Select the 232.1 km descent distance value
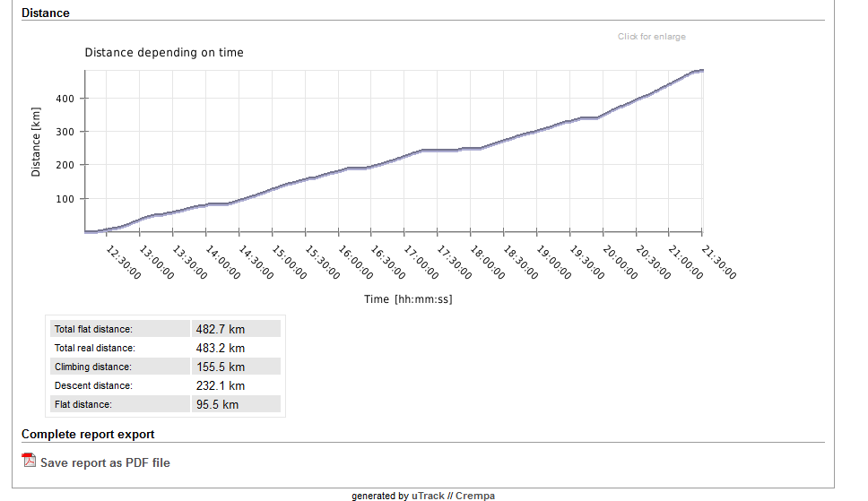Image resolution: width=868 pixels, height=501 pixels. tap(221, 385)
